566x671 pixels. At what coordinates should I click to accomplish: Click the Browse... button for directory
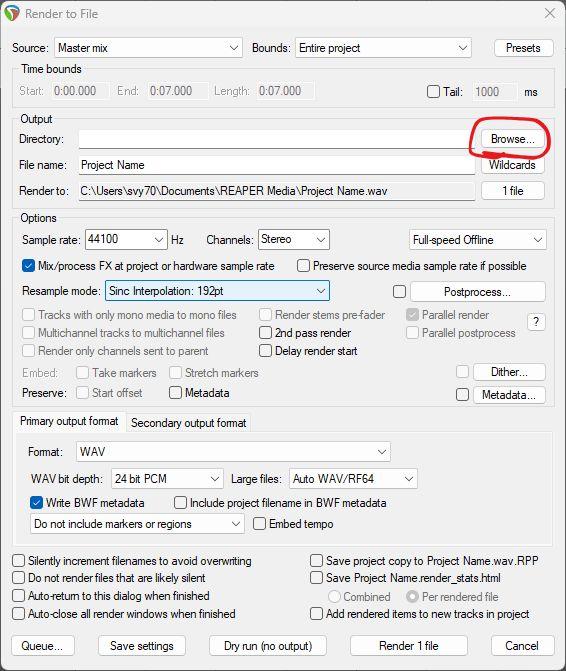pyautogui.click(x=513, y=139)
